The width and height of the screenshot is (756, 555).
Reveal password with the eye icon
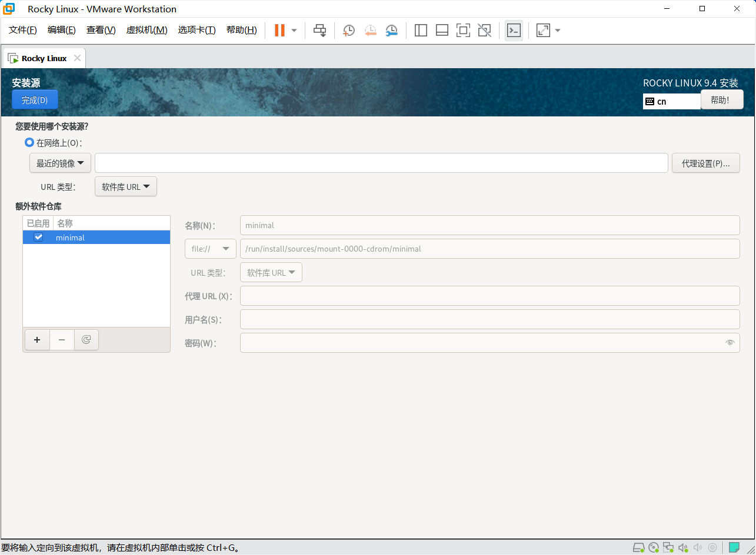[730, 343]
